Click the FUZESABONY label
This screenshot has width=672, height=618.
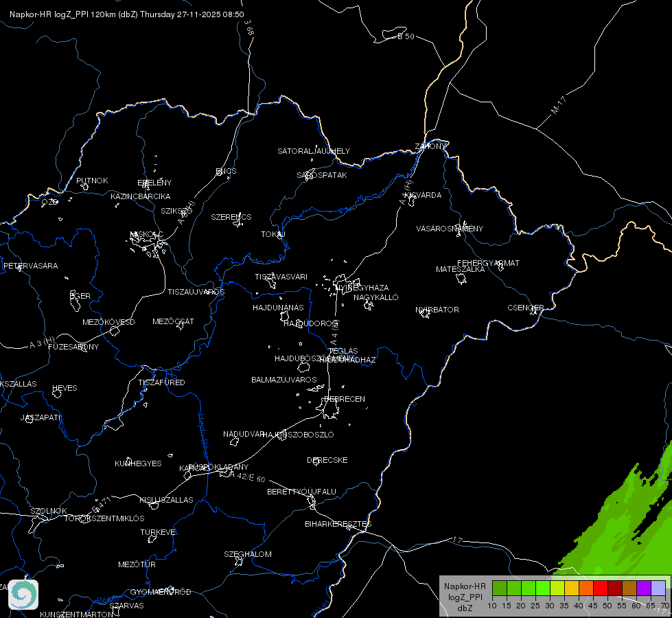73,347
